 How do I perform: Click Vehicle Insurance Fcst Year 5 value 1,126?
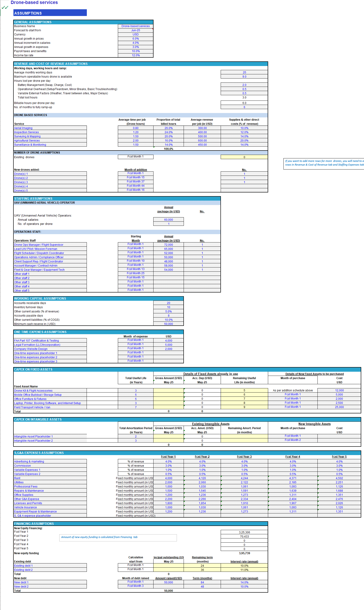pyautogui.click(x=339, y=507)
